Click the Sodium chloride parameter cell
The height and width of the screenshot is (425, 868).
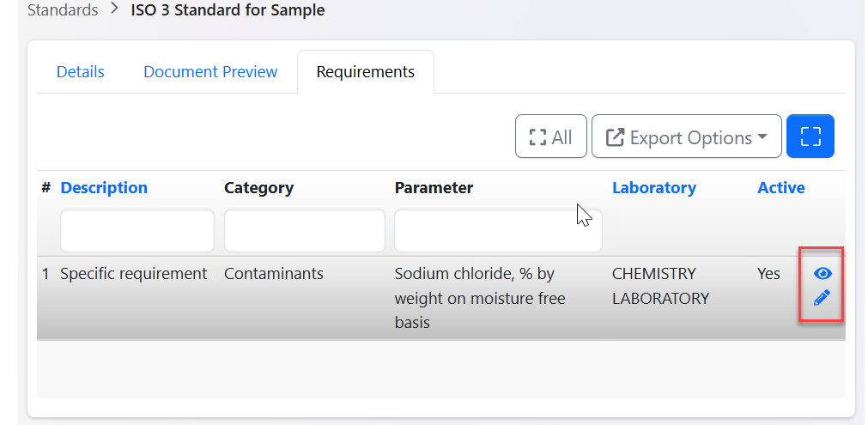point(479,298)
